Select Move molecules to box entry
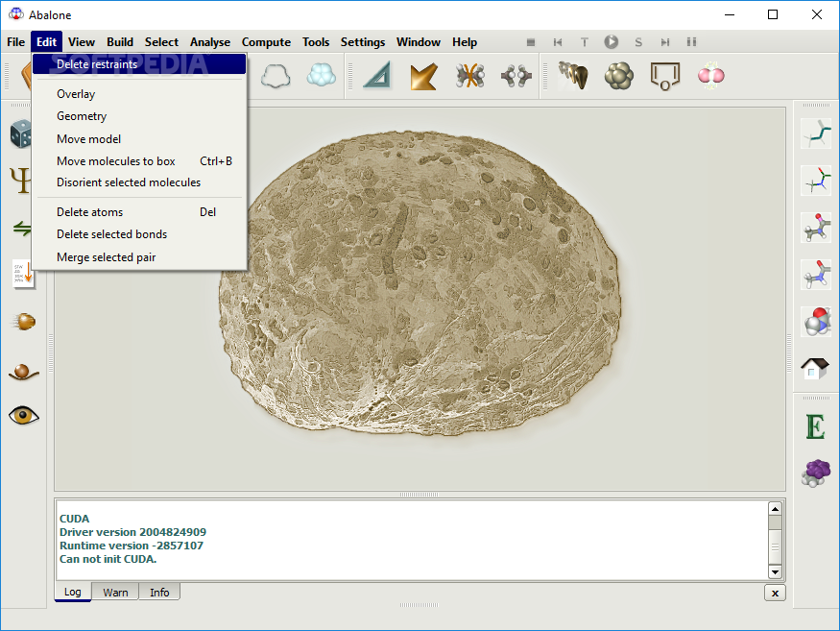840x631 pixels. click(139, 160)
